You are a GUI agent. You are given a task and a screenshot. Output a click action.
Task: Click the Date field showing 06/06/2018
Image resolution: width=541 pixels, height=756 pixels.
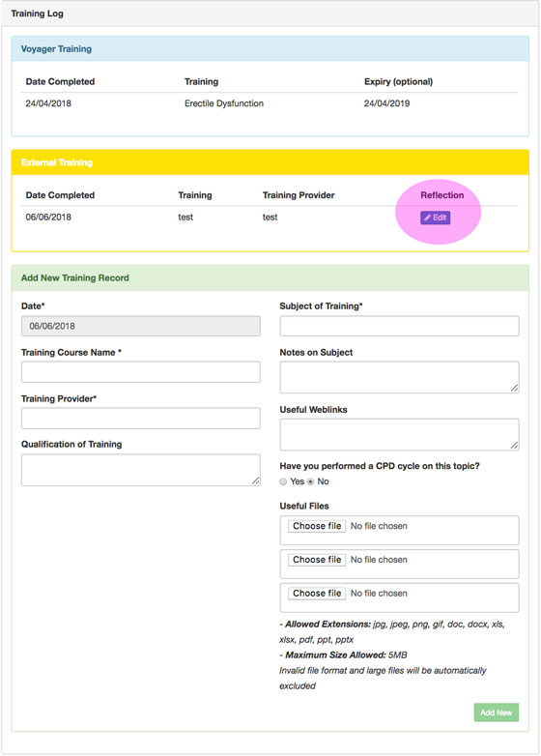coord(141,326)
